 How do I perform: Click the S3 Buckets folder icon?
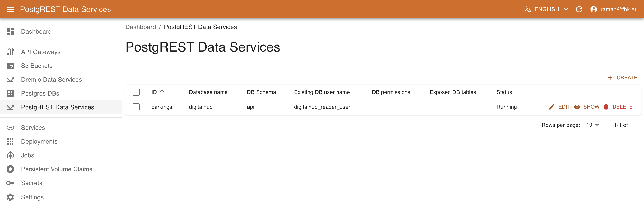[10, 66]
